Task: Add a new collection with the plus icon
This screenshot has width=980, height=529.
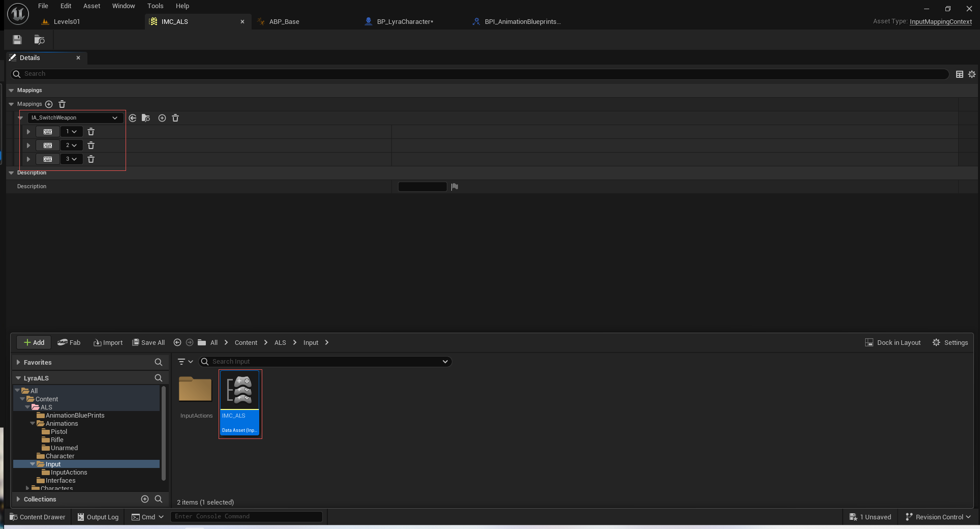Action: pos(145,499)
